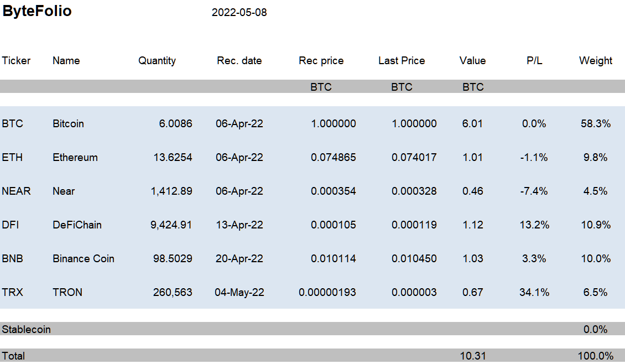Select the Stablecoin row label
This screenshot has height=364, width=625.
click(27, 329)
